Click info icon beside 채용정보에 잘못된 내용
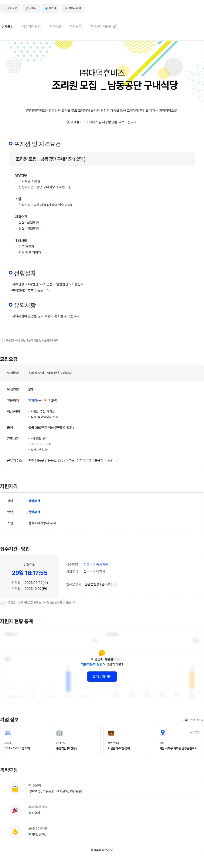Screen dimensions: 204x868 3,340
